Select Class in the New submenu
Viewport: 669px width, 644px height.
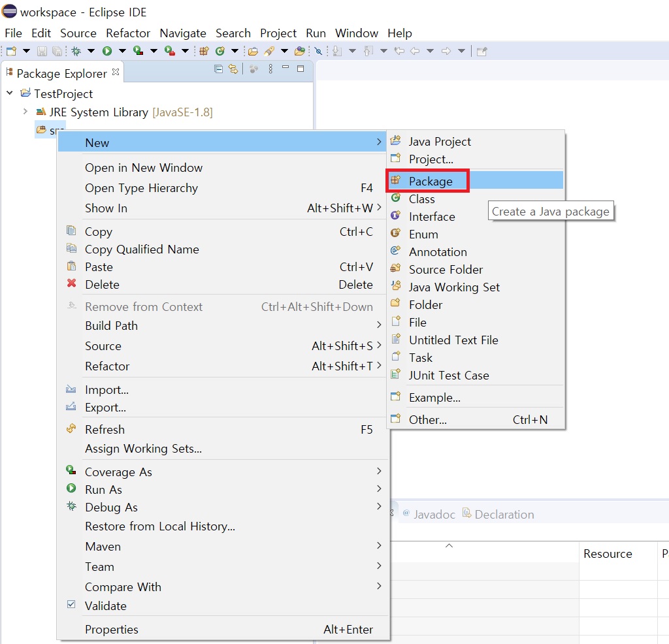pos(476,199)
